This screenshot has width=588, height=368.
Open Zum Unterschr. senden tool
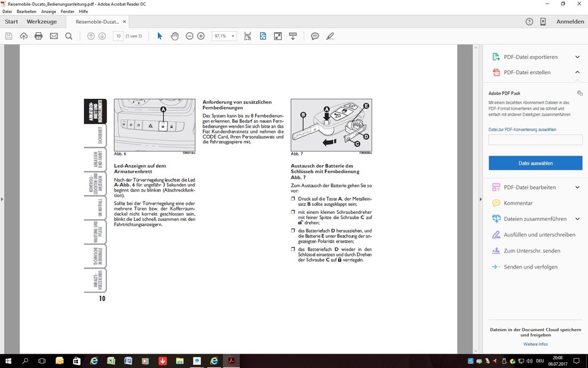[x=532, y=251]
